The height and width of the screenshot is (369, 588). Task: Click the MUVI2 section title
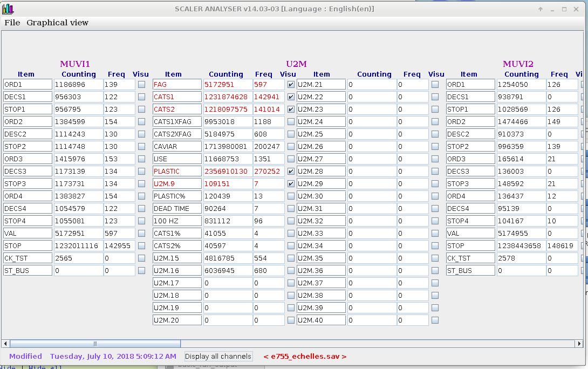tap(518, 64)
